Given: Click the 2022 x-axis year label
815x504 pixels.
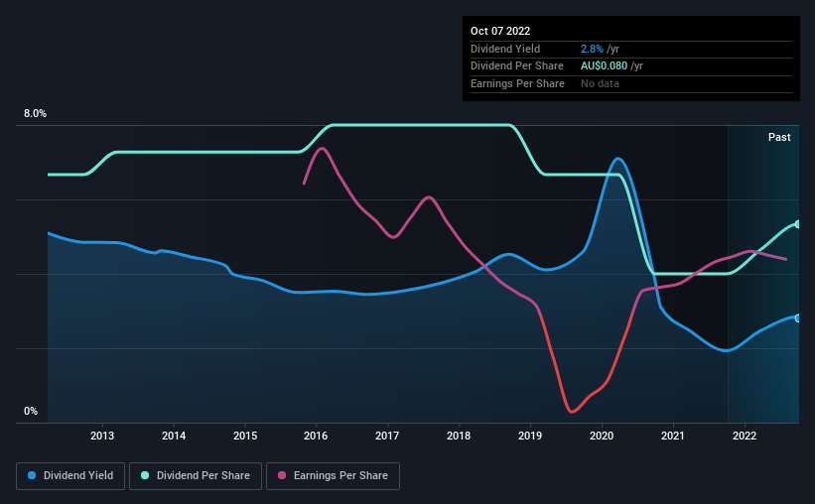Looking at the screenshot, I should (745, 436).
